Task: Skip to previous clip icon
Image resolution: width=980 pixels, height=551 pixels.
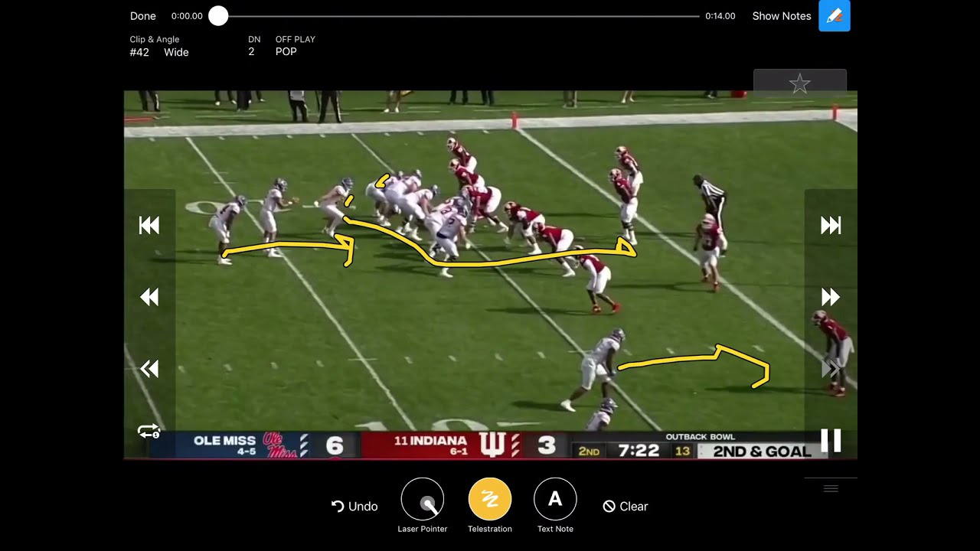Action: coord(149,225)
